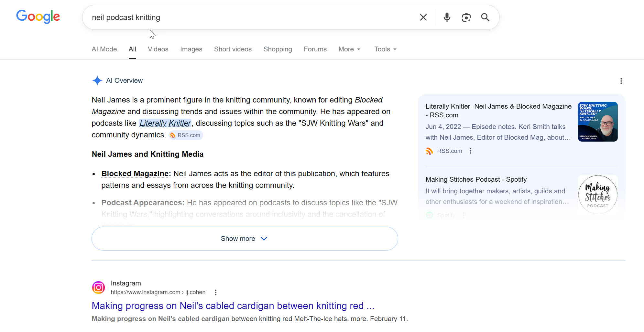Click the RSS.com citation chip
The image size is (644, 332).
(186, 135)
